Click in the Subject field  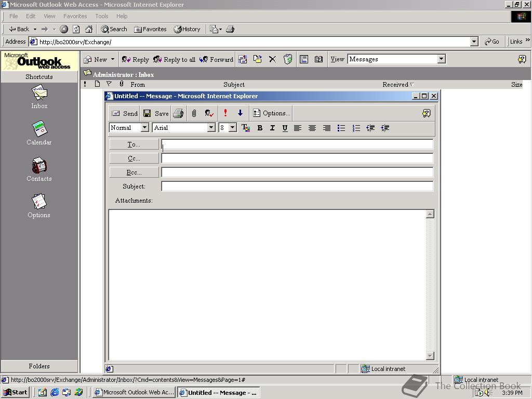tap(297, 187)
